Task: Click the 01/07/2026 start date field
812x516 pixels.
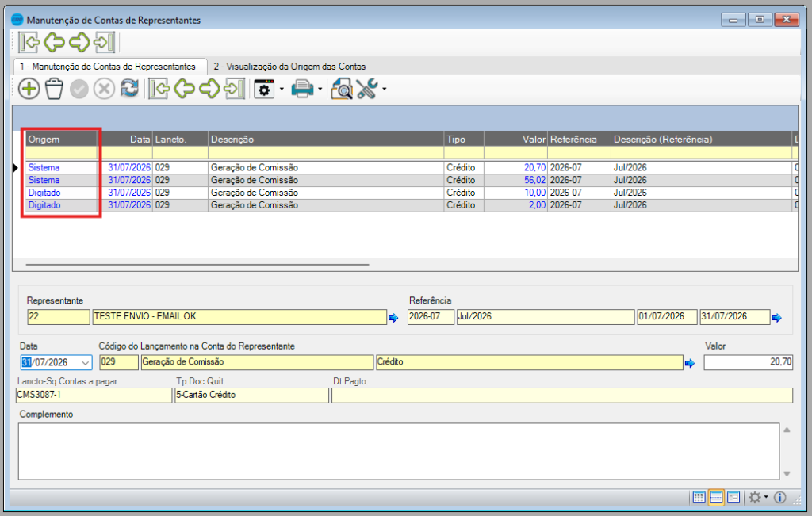Action: (667, 317)
